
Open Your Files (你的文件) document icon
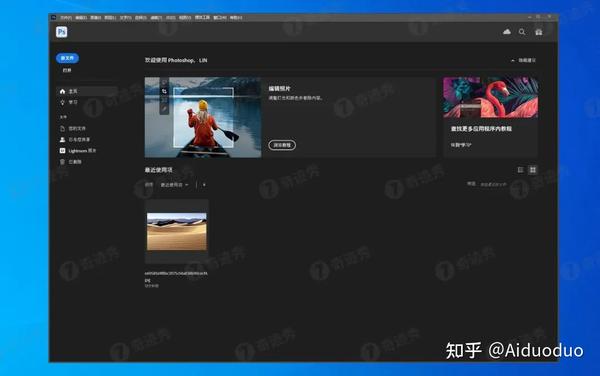(x=62, y=129)
